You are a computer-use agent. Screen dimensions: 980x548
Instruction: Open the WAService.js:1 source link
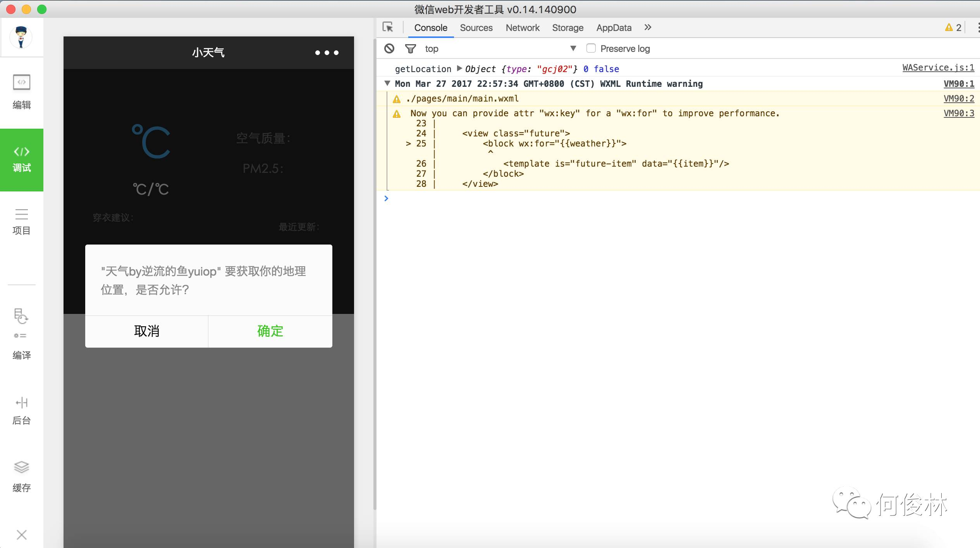click(x=938, y=68)
